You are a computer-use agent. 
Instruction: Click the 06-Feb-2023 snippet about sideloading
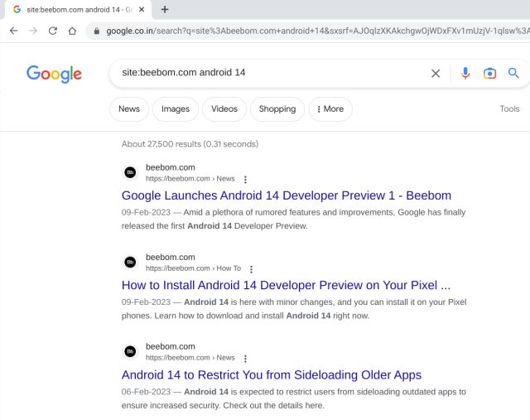[293, 398]
